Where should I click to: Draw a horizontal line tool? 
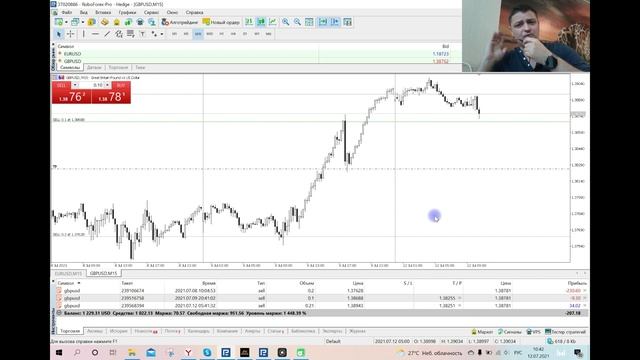(95, 34)
